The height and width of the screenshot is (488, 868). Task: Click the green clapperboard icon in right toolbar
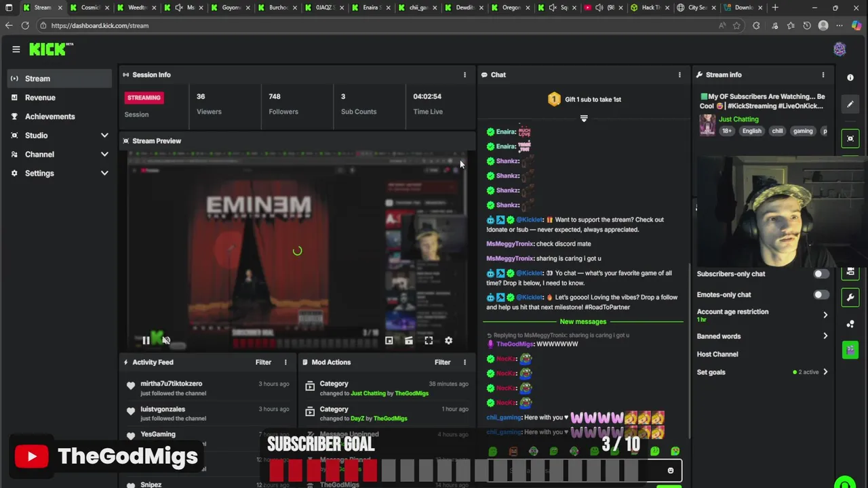point(850,350)
